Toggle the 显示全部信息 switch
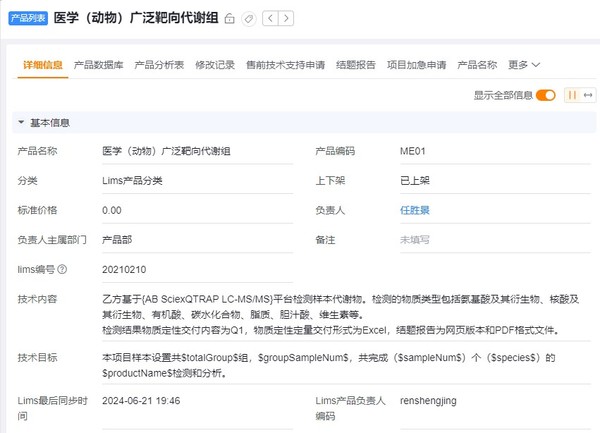Image resolution: width=600 pixels, height=433 pixels. [545, 95]
